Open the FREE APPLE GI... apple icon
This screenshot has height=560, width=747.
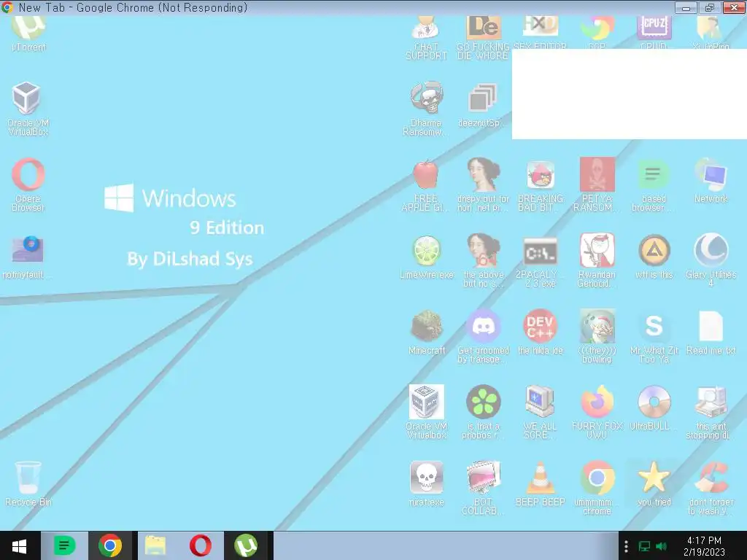point(425,186)
